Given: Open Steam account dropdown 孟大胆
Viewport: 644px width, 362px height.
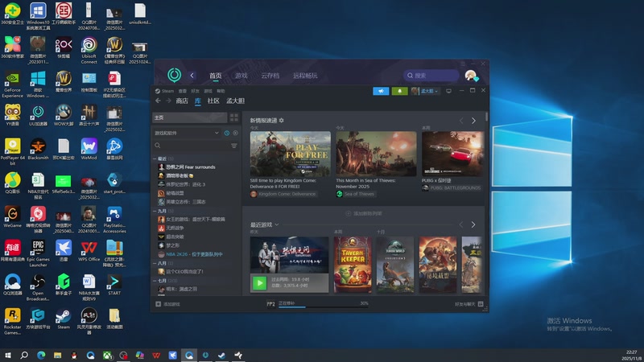Looking at the screenshot, I should click(425, 91).
